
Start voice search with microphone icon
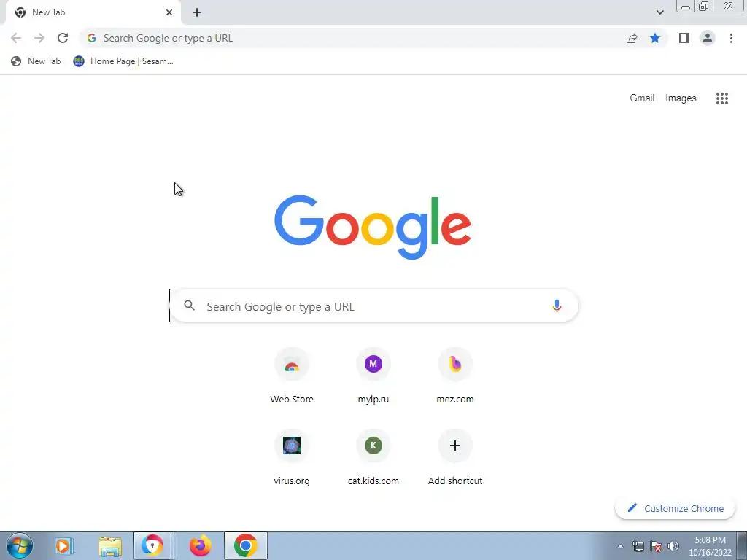[x=557, y=306]
